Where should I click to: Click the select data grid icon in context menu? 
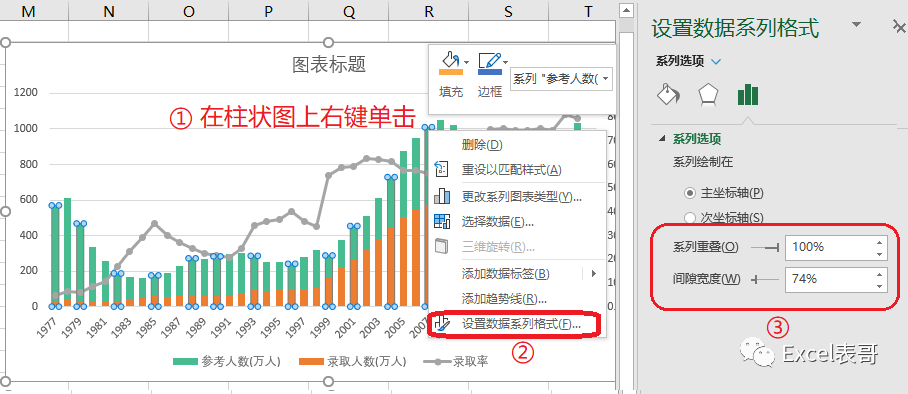click(x=442, y=221)
